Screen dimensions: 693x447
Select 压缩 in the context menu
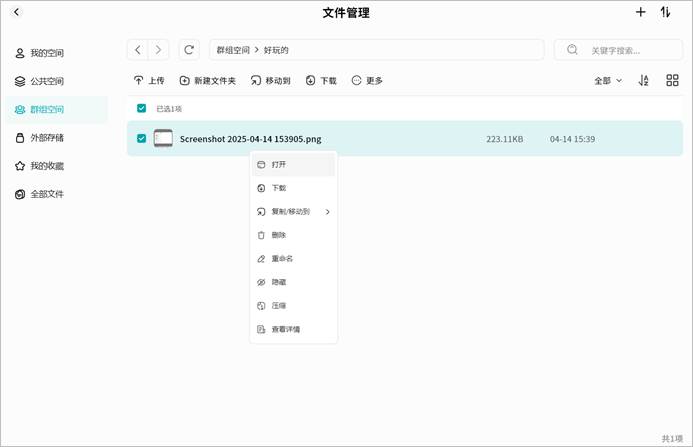[x=278, y=306]
